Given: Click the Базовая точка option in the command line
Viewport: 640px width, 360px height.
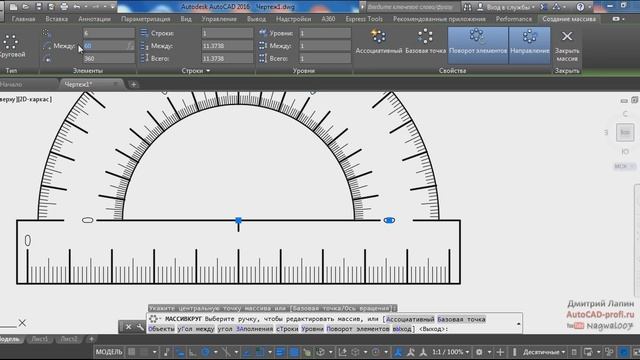Looking at the screenshot, I should (x=461, y=319).
